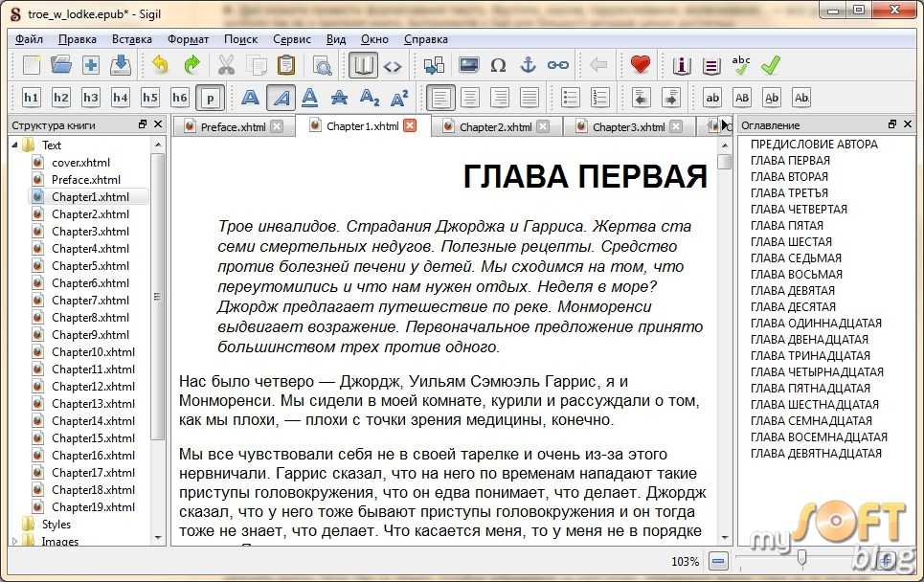Undo the last action with yellow arrow
Viewport: 924px width, 582px height.
pyautogui.click(x=160, y=65)
